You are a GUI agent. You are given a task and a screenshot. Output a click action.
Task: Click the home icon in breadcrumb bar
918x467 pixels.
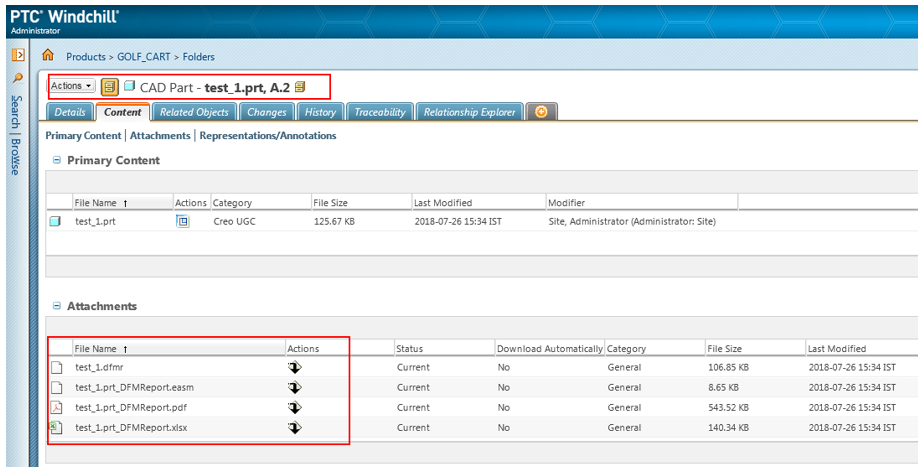coord(47,55)
